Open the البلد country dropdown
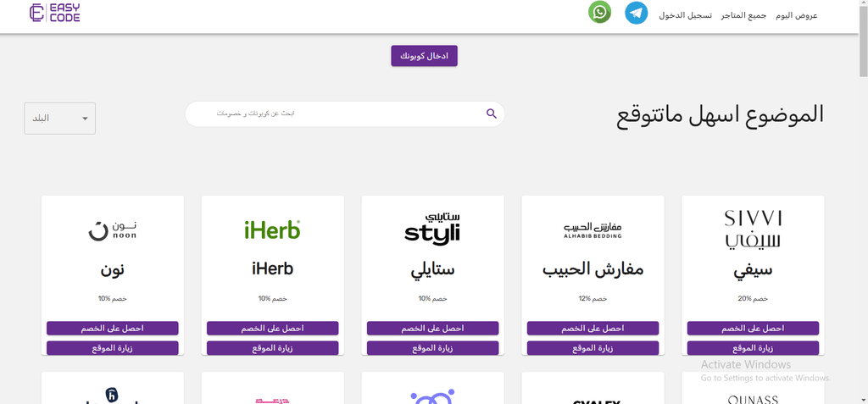This screenshot has width=868, height=404. (x=60, y=119)
